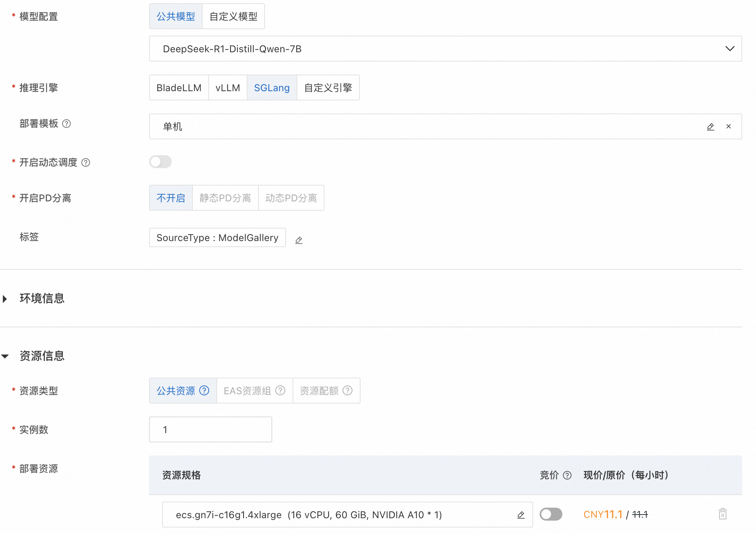Delete the ecs.gn7i resource row with trash icon
Viewport: 756px width, 534px height.
[723, 514]
